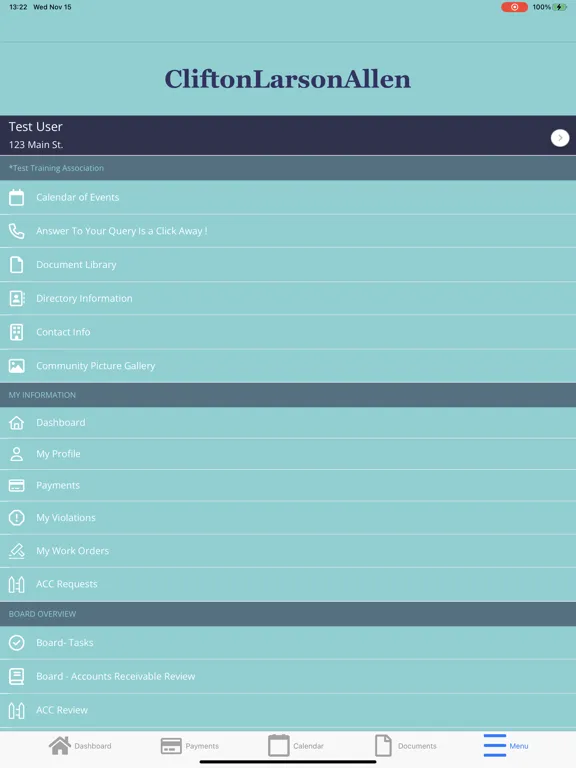
Task: Tap the calendar icon in bottom tab bar
Action: pos(279,745)
